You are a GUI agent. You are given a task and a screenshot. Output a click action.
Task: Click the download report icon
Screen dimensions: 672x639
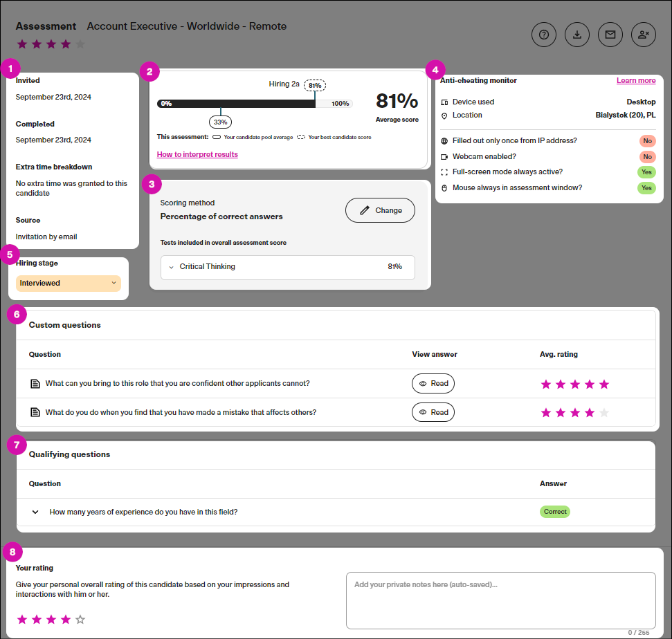click(577, 35)
